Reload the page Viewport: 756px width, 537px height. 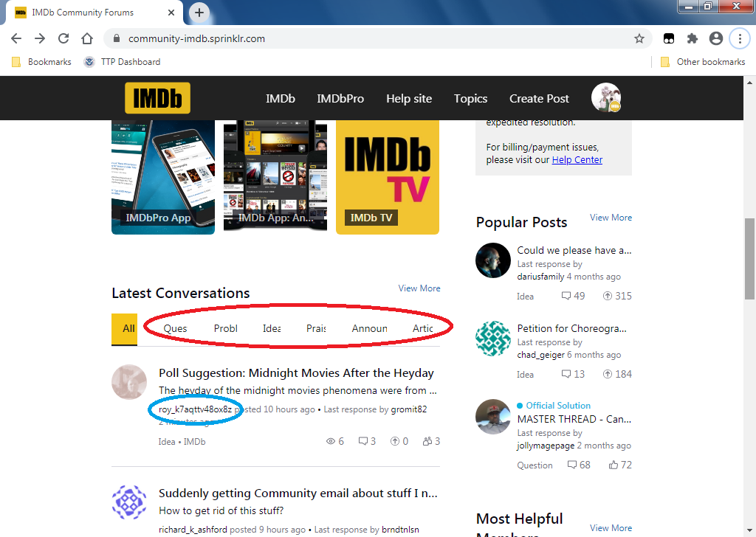63,38
